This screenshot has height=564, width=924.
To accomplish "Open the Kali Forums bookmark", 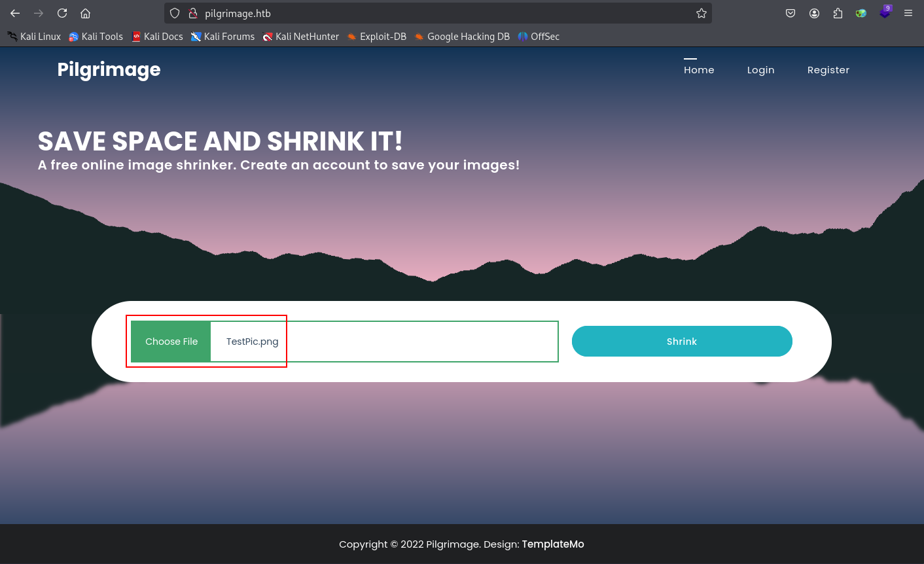I will coord(223,37).
